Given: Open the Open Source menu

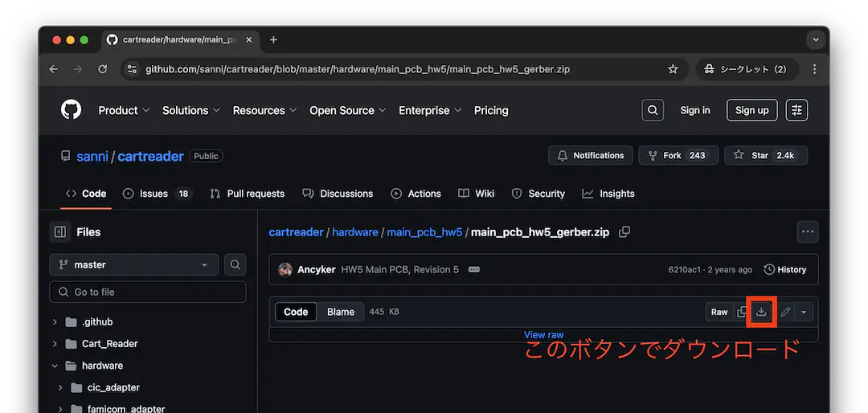Looking at the screenshot, I should point(347,110).
